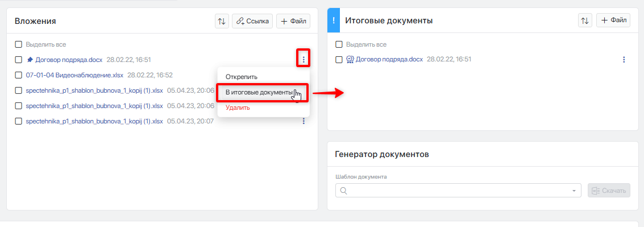
Task: Click the sort icon in Итоговые документы header
Action: pos(585,20)
